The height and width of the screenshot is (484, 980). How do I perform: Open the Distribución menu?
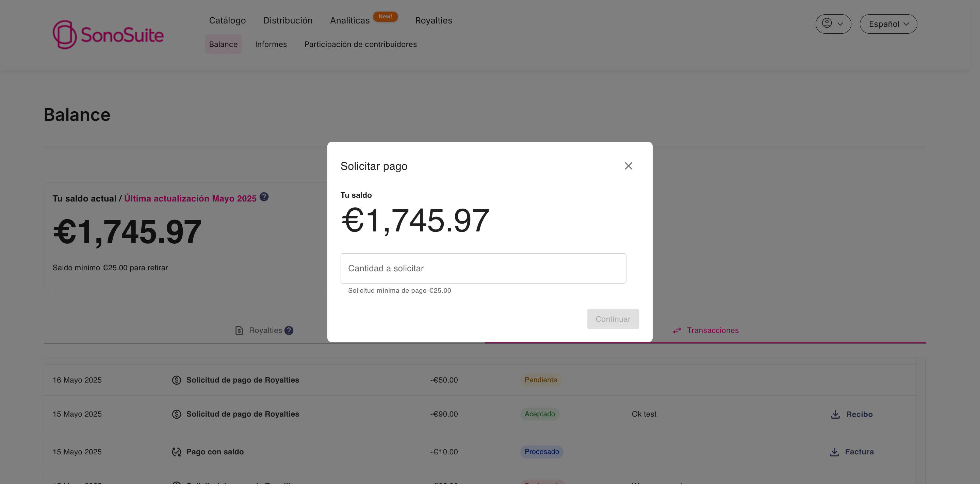click(288, 20)
